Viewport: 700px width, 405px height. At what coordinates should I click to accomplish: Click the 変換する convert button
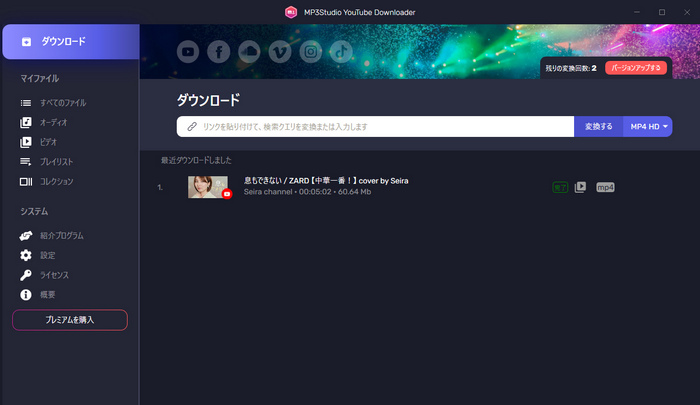pos(599,126)
